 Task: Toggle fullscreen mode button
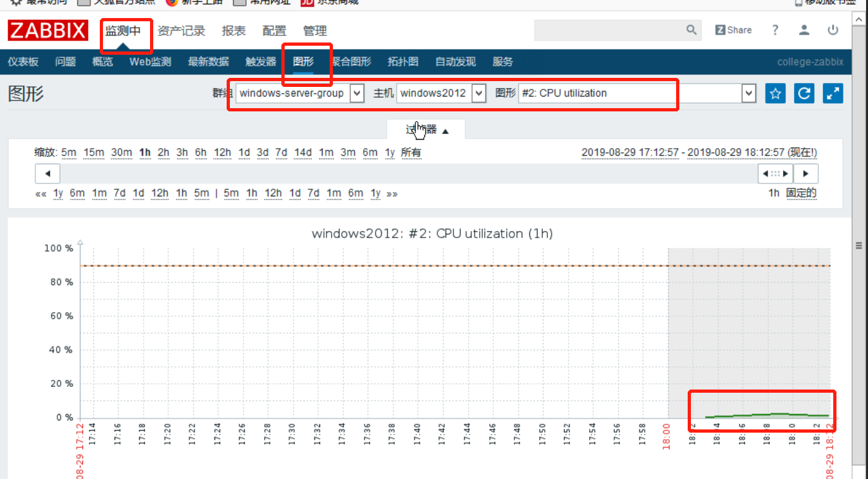833,93
